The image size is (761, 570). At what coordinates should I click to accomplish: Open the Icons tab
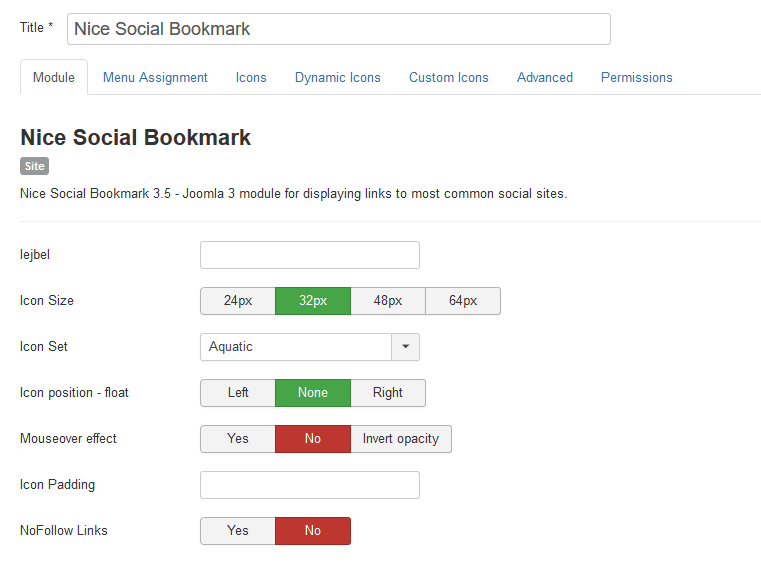tap(251, 78)
